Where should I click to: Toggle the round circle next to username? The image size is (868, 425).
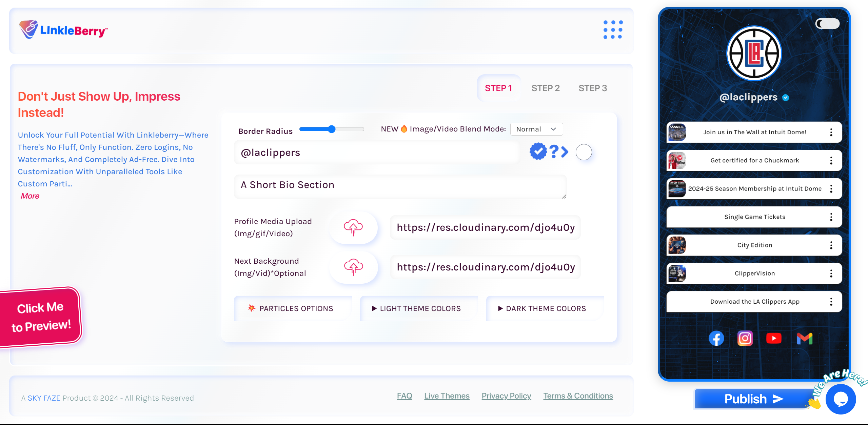(x=584, y=152)
